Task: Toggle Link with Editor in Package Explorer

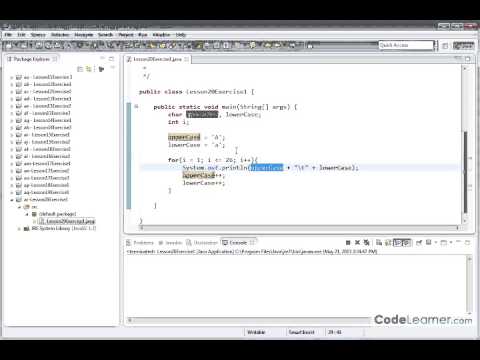Action: pos(89,69)
